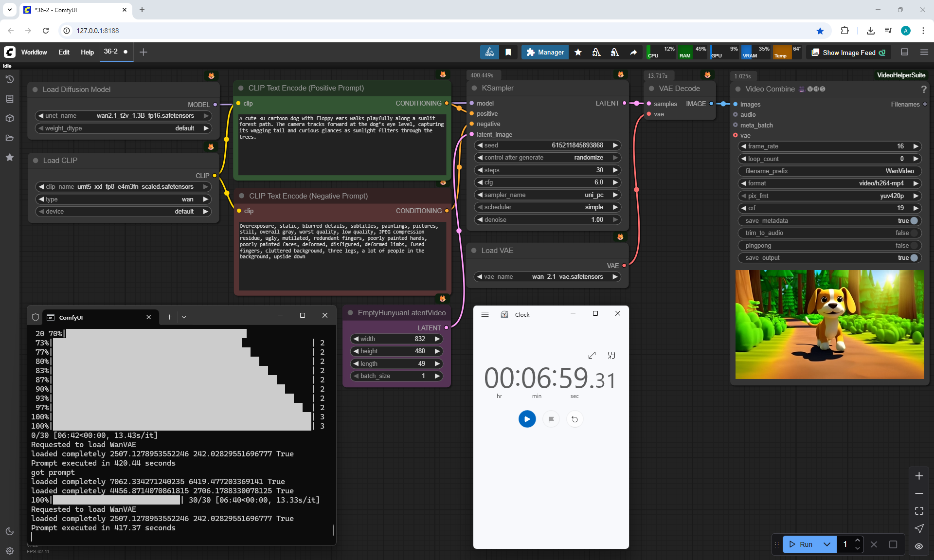Open the Model Library cube icon
This screenshot has height=560, width=934.
(10, 118)
